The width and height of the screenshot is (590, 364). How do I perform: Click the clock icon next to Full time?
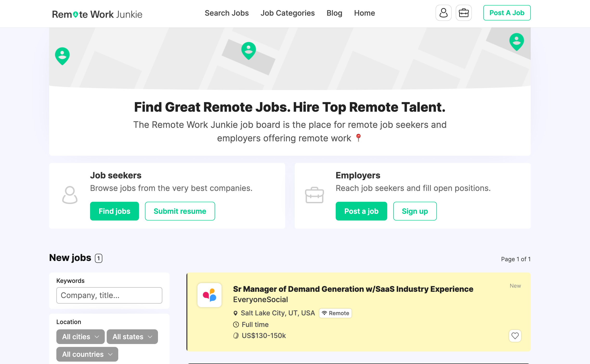[x=236, y=324]
